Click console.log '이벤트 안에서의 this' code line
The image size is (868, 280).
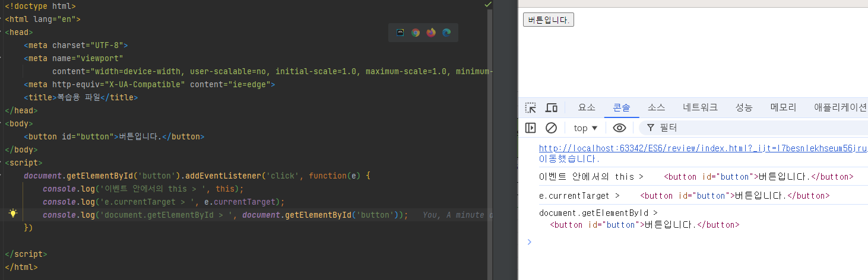pos(143,189)
